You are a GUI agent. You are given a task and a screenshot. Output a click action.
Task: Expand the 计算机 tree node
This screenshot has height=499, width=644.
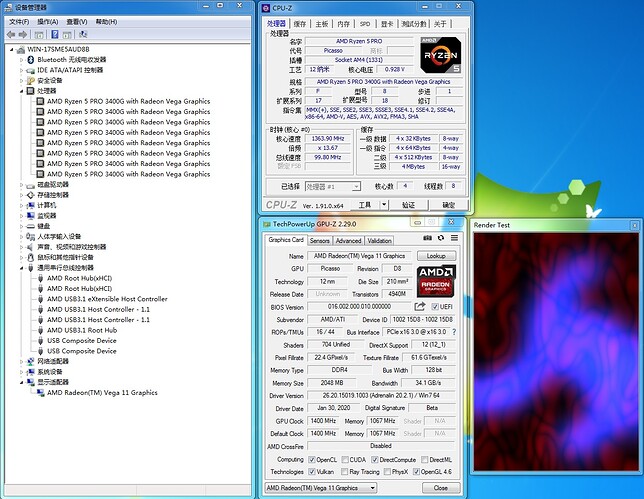point(21,205)
